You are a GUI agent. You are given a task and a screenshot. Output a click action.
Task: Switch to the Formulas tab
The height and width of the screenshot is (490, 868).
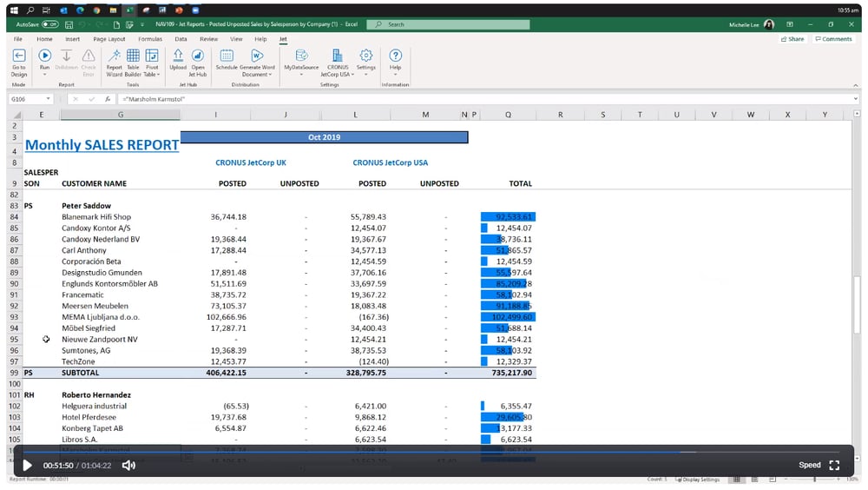point(150,39)
